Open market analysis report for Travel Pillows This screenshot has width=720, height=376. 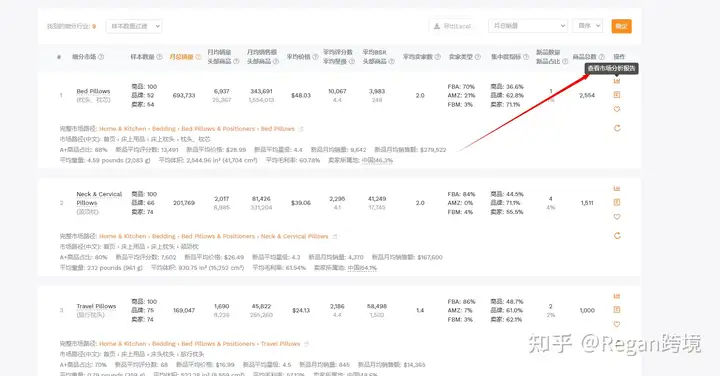click(x=617, y=296)
